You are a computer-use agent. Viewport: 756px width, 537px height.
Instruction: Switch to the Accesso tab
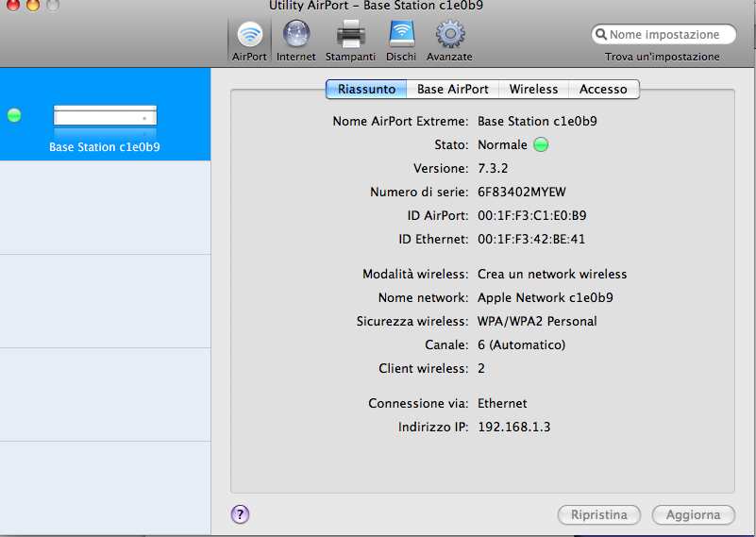[603, 89]
